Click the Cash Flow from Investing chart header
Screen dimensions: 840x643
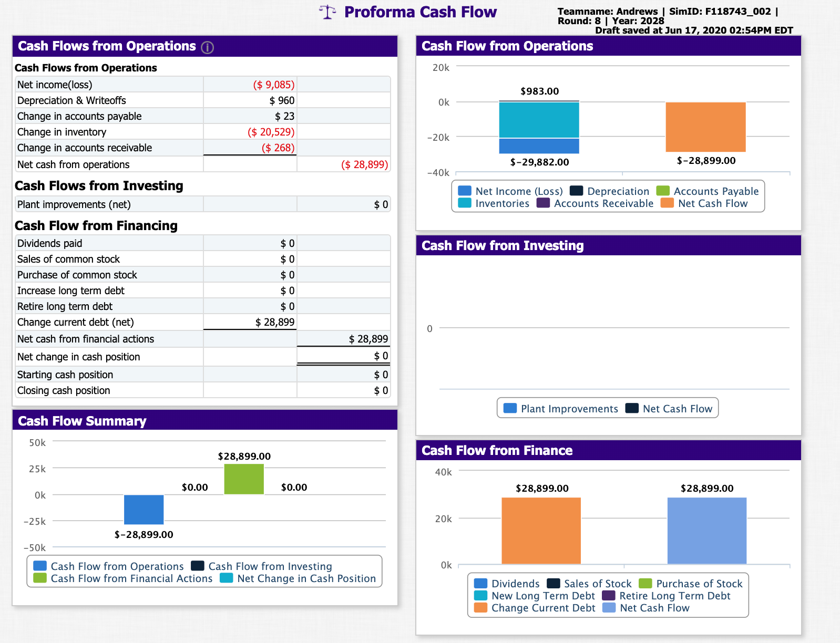point(609,245)
